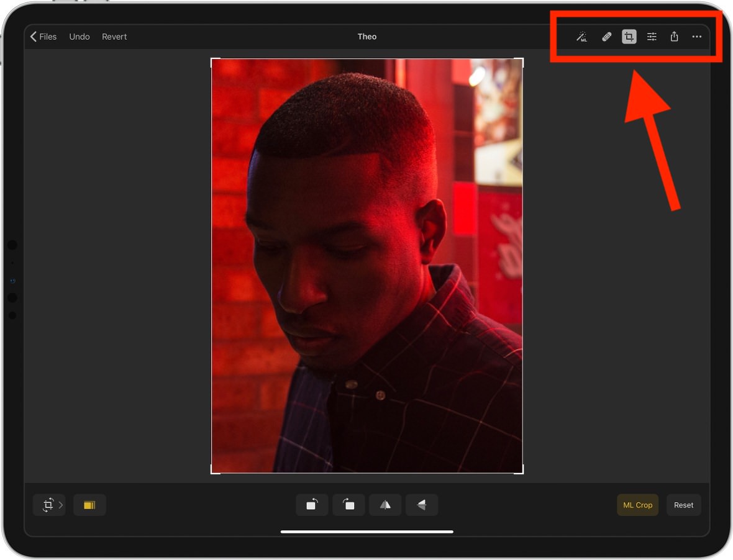Image resolution: width=733 pixels, height=560 pixels.
Task: Tap Undo in the top bar
Action: 80,37
